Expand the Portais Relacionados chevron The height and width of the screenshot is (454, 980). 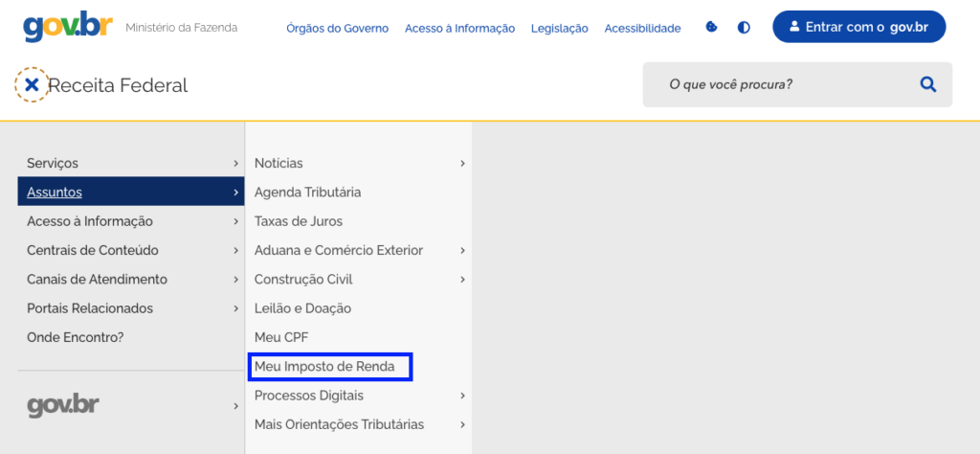pos(235,308)
